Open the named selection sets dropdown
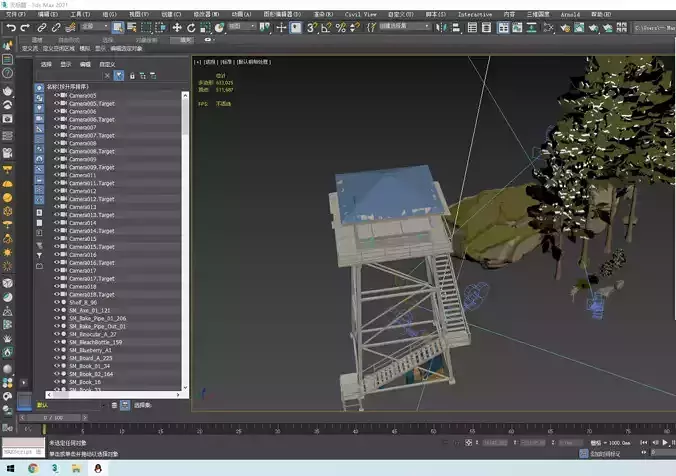This screenshot has width=676, height=476. pos(404,27)
